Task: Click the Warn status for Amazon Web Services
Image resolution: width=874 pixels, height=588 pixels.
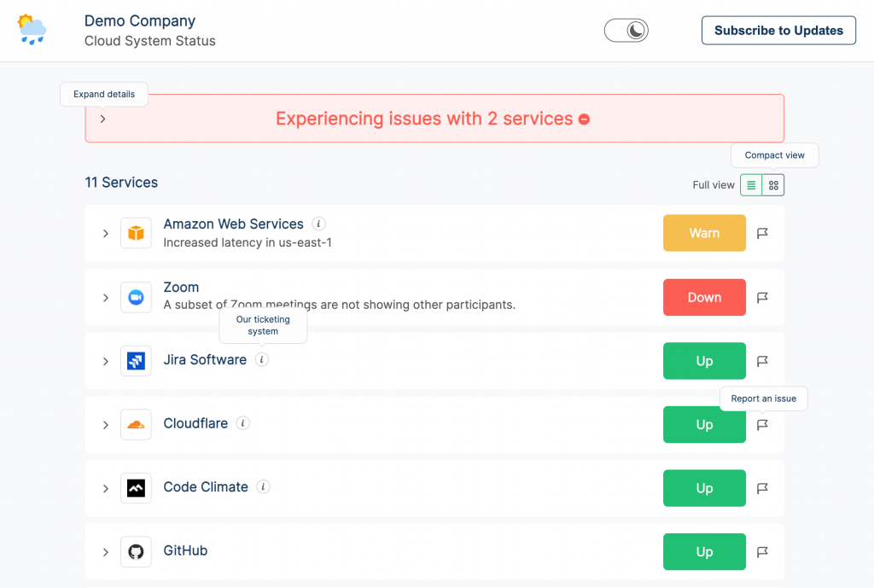Action: [704, 233]
